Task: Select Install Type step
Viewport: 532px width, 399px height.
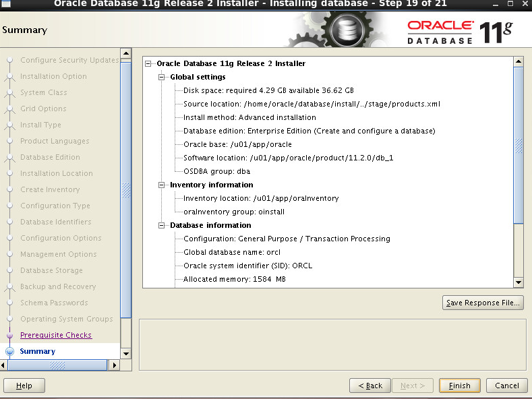Action: (x=40, y=125)
